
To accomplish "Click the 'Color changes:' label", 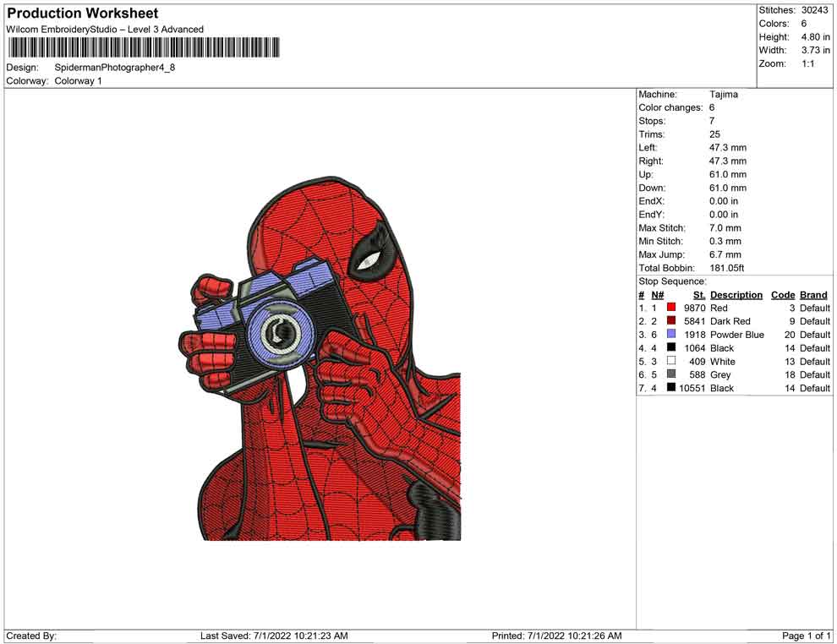I will [670, 108].
